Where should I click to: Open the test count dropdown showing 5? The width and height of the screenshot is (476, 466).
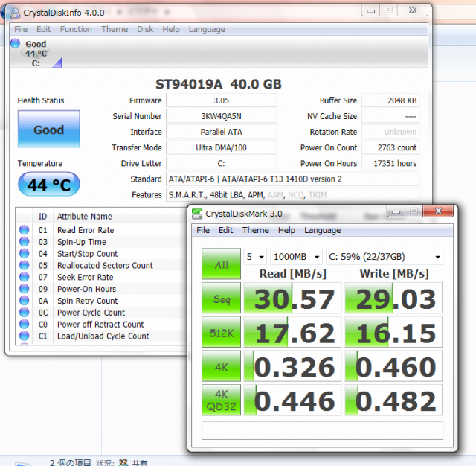click(255, 257)
